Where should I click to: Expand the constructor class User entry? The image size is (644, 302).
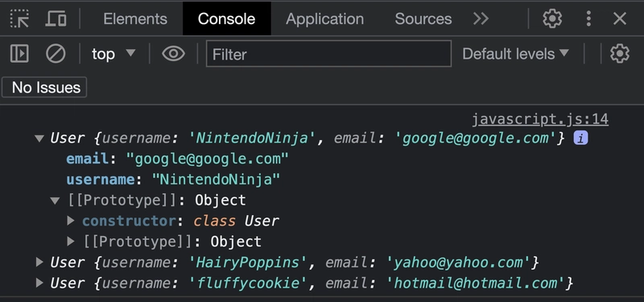(x=71, y=221)
